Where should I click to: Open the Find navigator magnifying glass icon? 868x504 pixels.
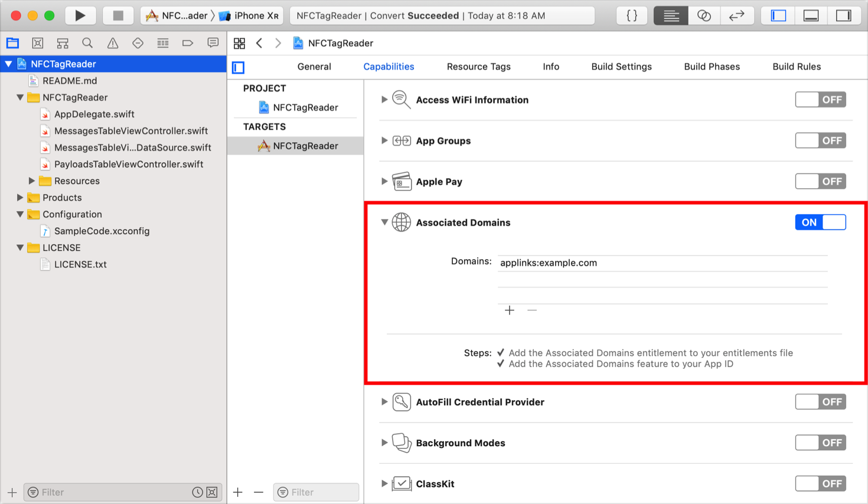tap(87, 42)
